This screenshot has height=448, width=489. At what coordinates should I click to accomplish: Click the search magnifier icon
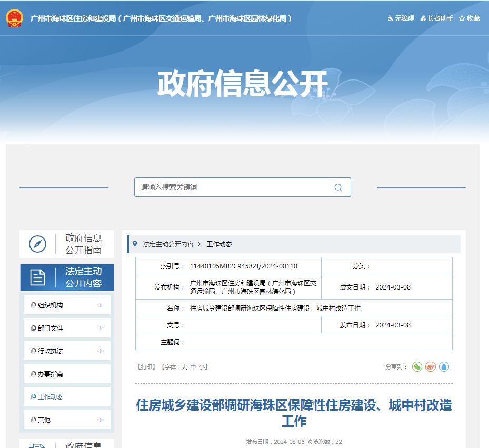[338, 187]
